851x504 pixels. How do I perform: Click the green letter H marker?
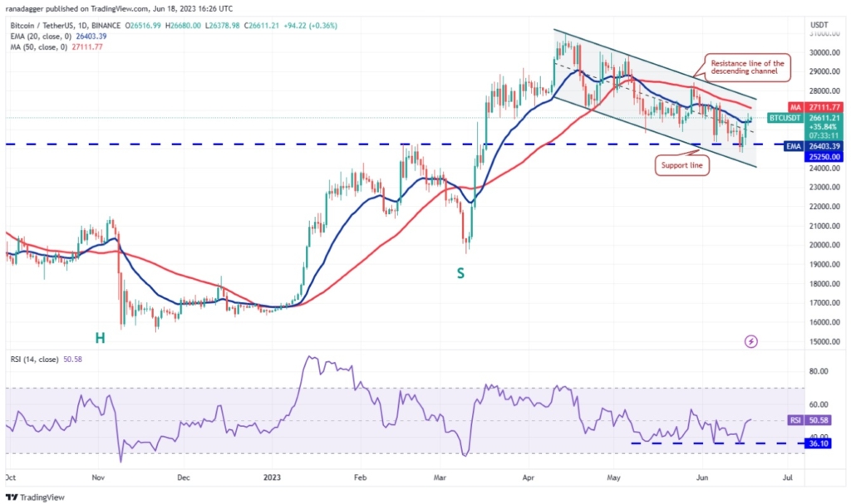point(100,339)
